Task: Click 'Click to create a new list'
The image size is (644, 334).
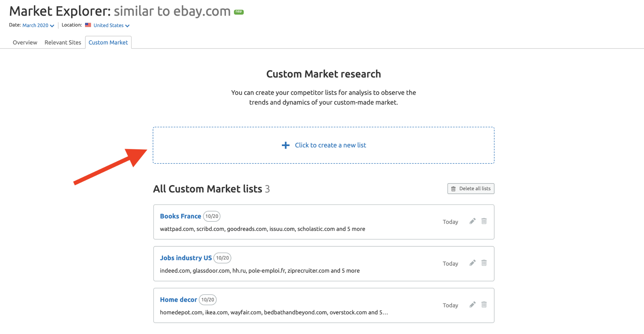Action: pos(323,145)
